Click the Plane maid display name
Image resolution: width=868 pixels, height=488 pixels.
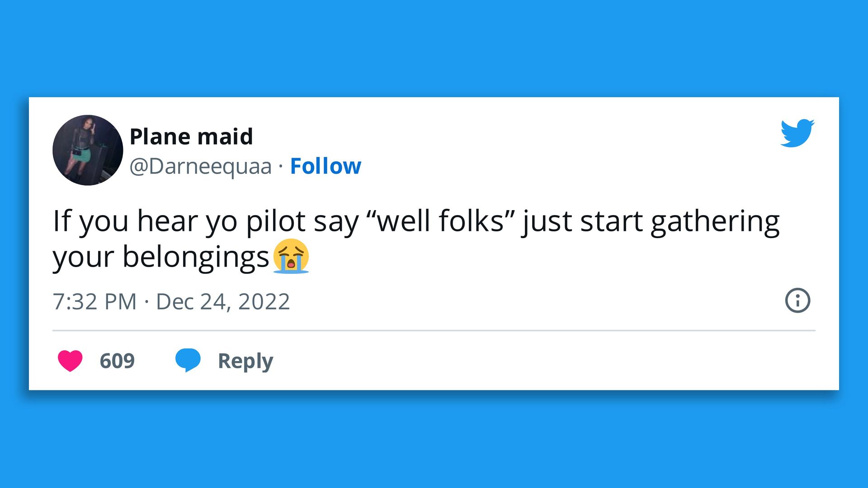pos(191,136)
